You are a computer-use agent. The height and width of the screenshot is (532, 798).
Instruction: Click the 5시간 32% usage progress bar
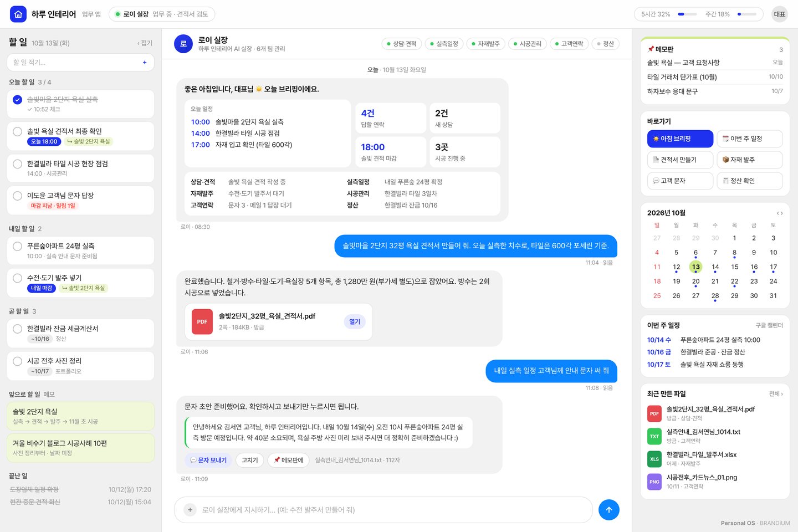687,14
